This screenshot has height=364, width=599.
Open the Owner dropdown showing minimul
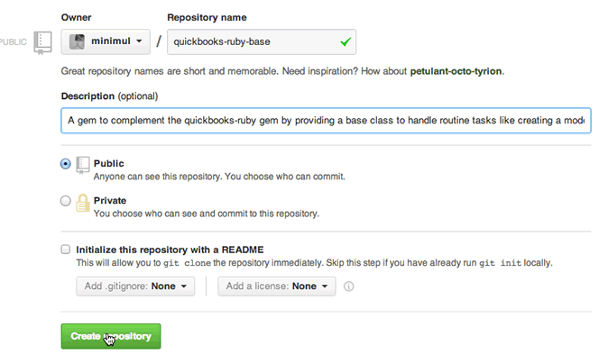point(106,41)
